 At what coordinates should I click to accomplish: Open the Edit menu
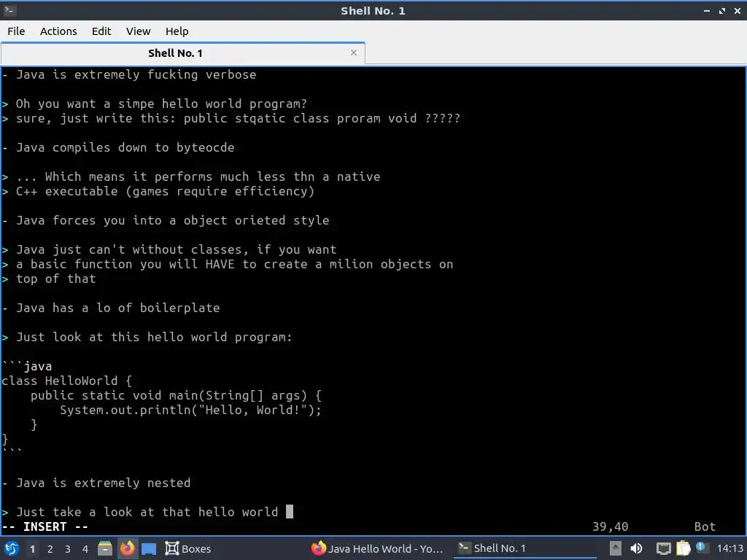pos(101,31)
